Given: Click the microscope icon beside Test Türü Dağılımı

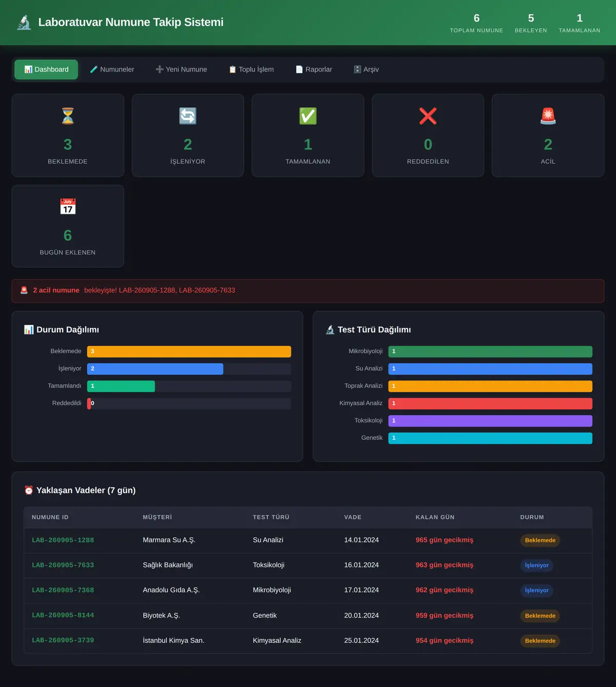Looking at the screenshot, I should [x=330, y=329].
